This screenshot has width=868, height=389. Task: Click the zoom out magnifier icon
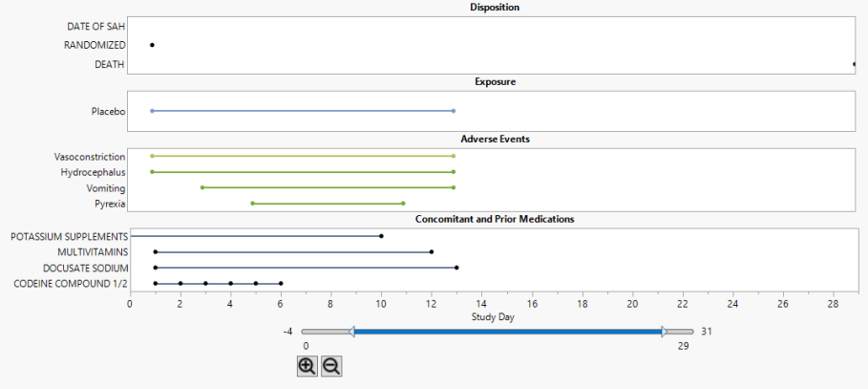pyautogui.click(x=331, y=366)
